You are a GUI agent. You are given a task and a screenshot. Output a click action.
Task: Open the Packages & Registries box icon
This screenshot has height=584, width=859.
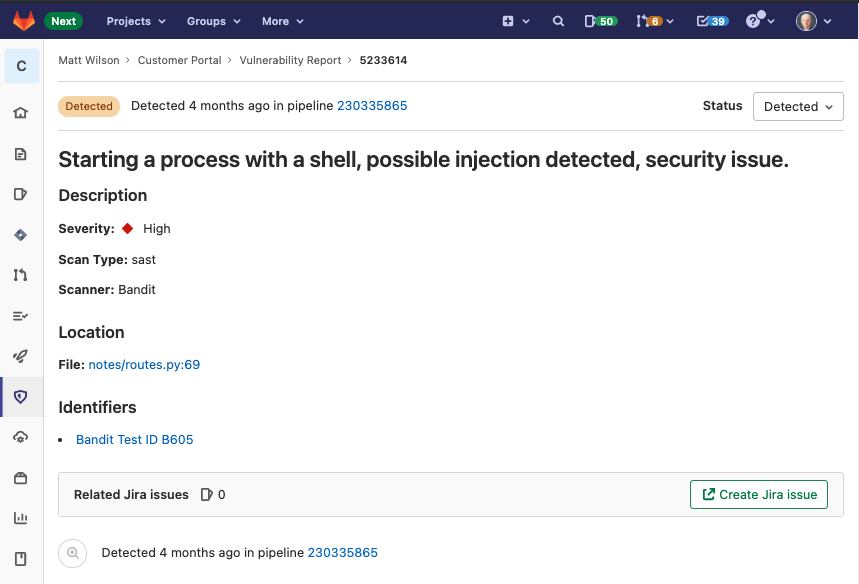pyautogui.click(x=21, y=478)
